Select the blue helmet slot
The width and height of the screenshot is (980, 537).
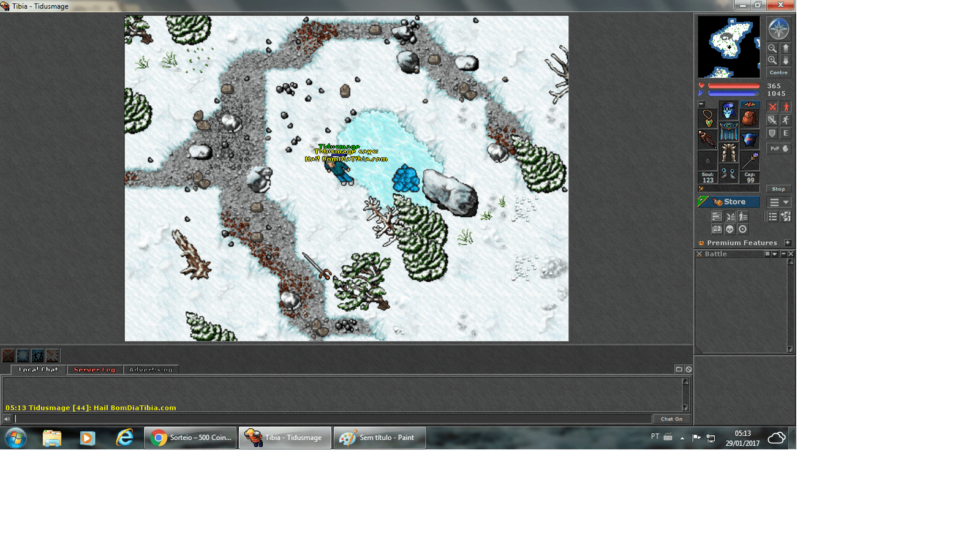click(x=729, y=110)
